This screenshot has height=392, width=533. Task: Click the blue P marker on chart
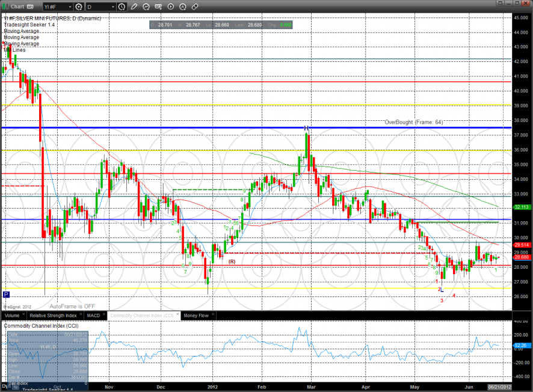coord(6,295)
